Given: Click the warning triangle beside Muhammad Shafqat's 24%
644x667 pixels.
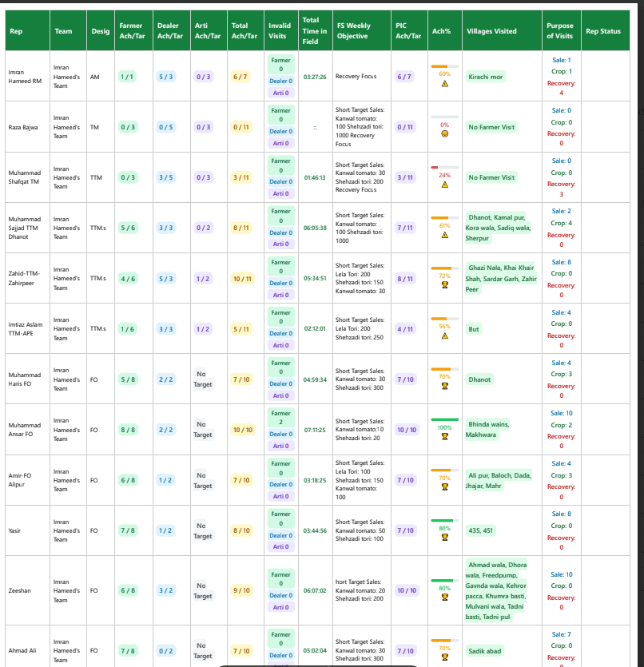Looking at the screenshot, I should [x=443, y=183].
